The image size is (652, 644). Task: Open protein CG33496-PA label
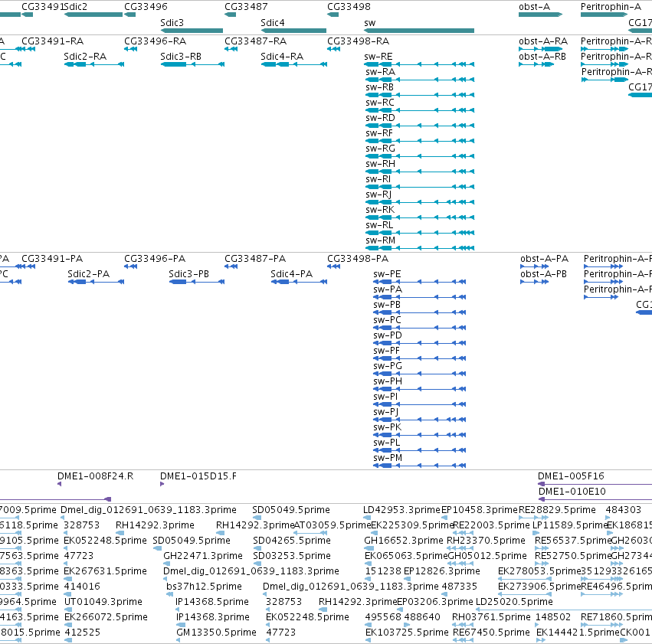click(155, 259)
